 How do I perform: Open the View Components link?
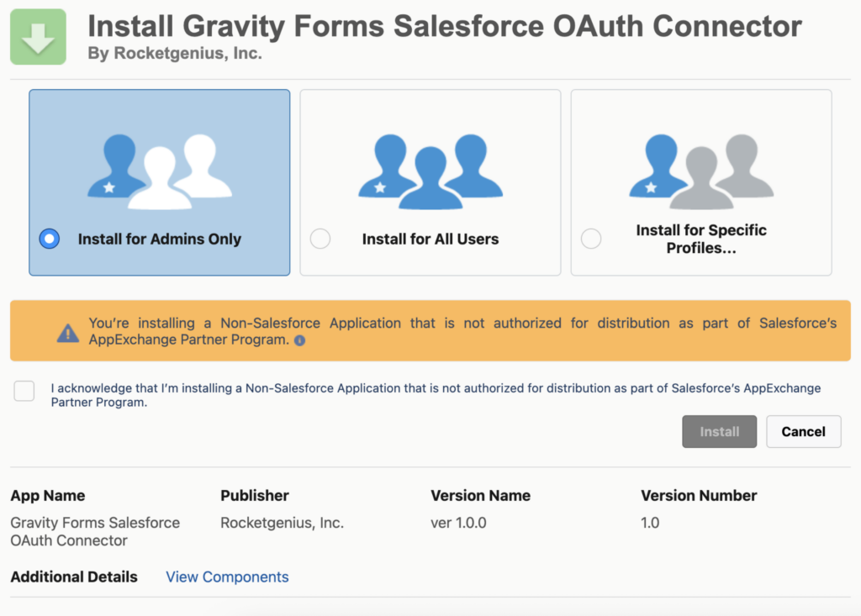[227, 577]
